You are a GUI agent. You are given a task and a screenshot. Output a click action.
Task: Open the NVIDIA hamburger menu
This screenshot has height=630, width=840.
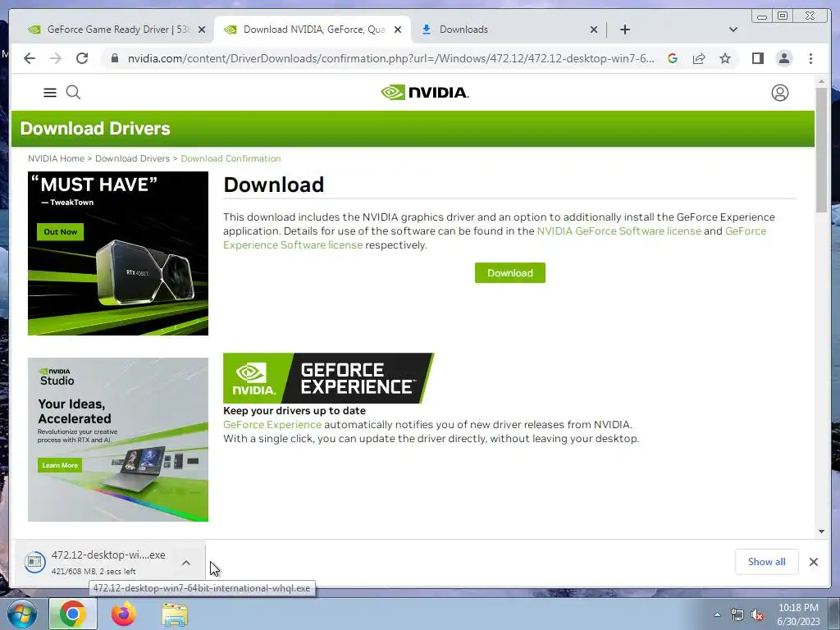click(x=50, y=93)
